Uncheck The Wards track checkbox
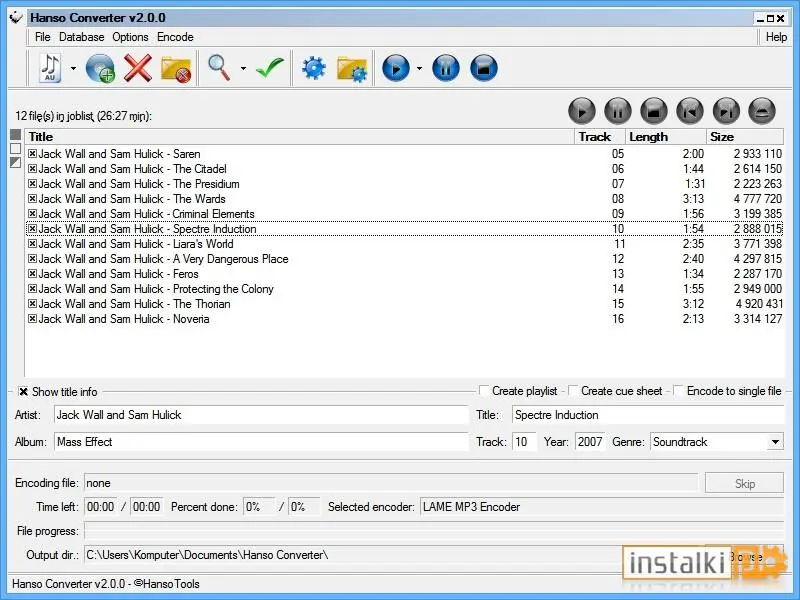The image size is (800, 600). (33, 198)
